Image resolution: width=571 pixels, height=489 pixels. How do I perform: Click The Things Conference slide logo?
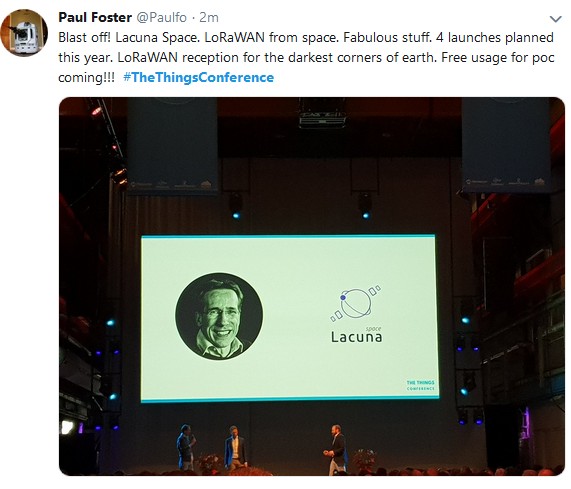[421, 385]
